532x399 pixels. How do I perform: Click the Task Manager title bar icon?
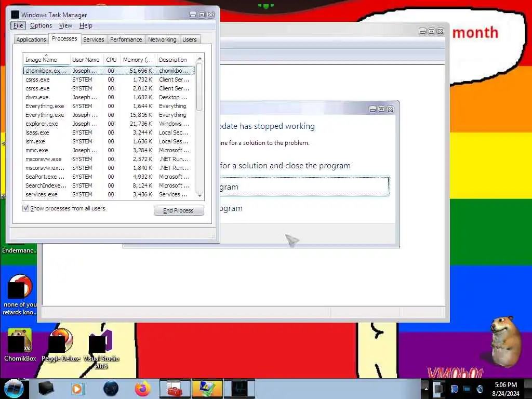point(15,15)
